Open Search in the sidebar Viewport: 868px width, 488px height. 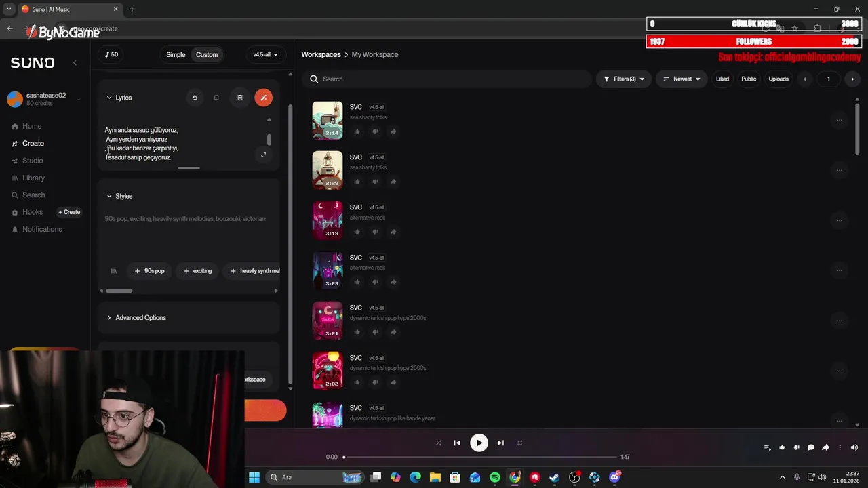coord(28,195)
